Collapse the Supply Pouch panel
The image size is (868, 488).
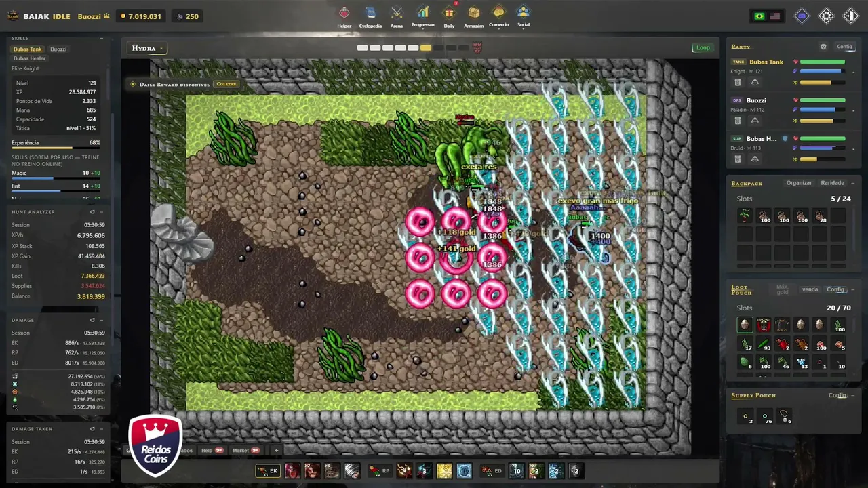(852, 395)
